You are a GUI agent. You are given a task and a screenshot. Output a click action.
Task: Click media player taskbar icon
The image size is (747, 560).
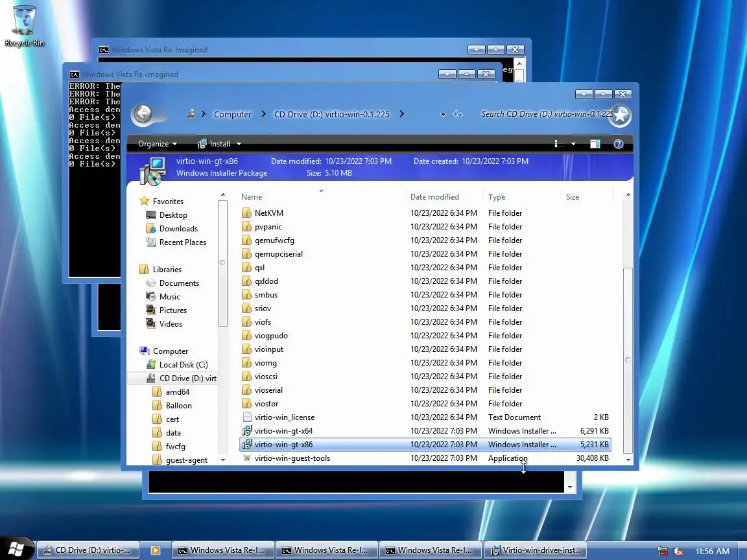[156, 550]
